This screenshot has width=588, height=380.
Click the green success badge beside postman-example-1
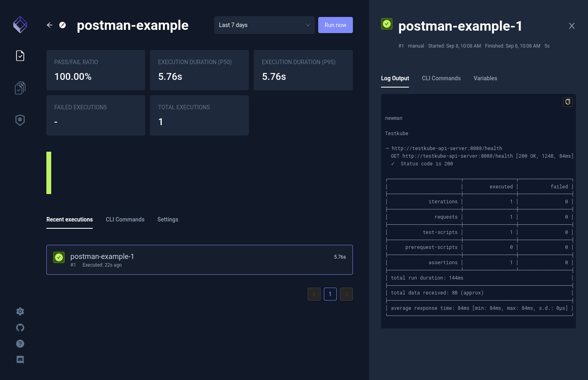coord(387,24)
